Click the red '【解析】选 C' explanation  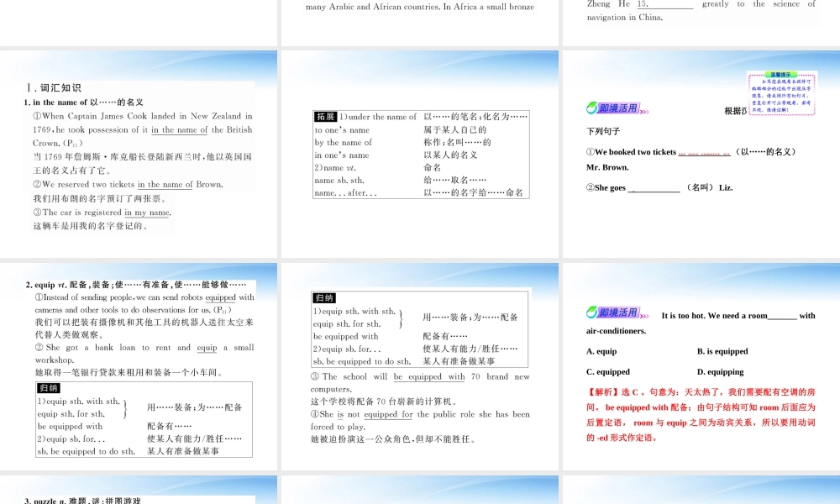click(701, 415)
